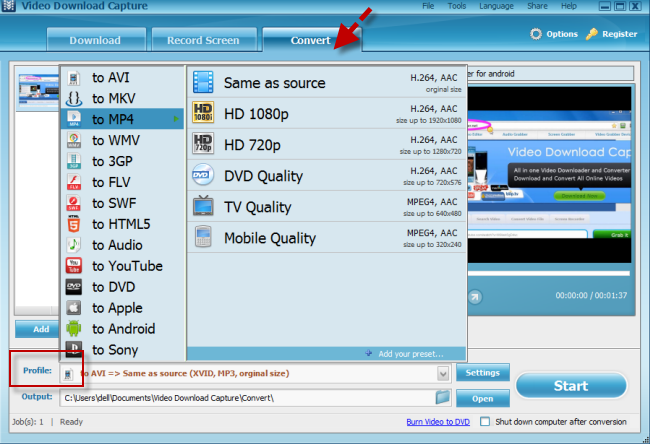Viewport: 650px width, 444px height.
Task: Click the app logo in title bar
Action: (8, 6)
